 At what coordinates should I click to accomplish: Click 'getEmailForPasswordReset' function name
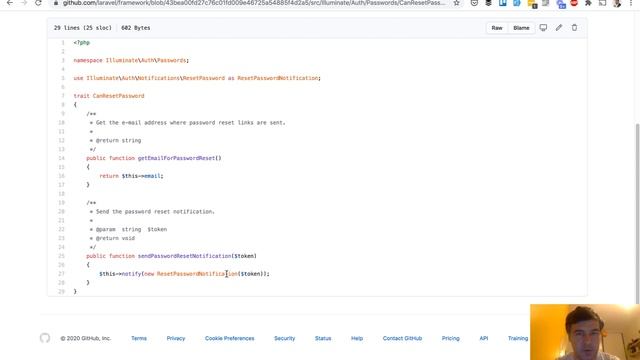coord(176,158)
